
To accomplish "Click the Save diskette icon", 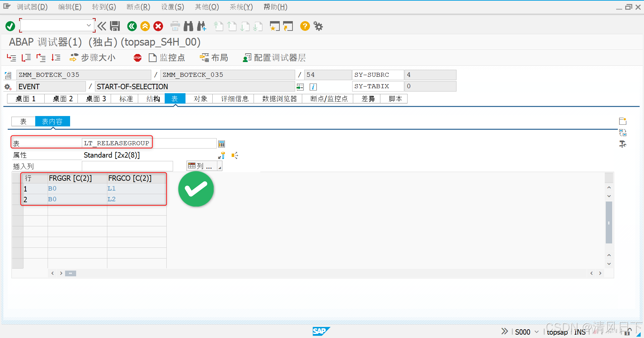I will pos(115,26).
